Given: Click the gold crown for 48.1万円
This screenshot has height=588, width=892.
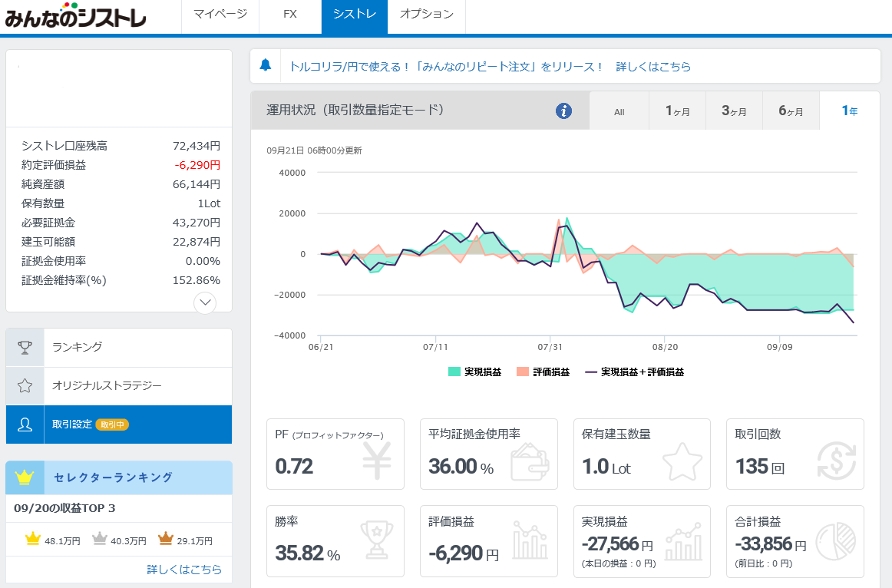Looking at the screenshot, I should (x=32, y=540).
